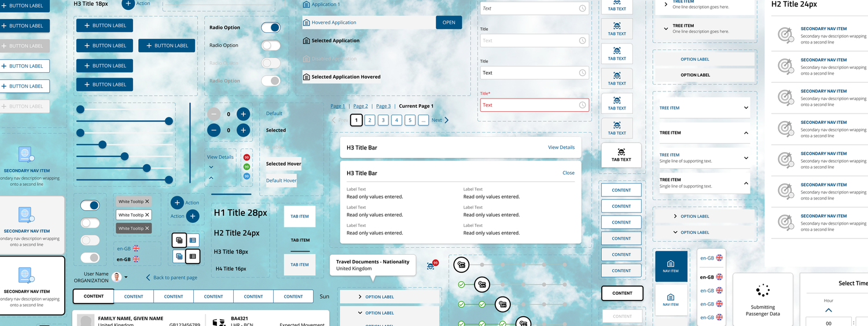Select black-outlined stacked cards view icon

(179, 240)
